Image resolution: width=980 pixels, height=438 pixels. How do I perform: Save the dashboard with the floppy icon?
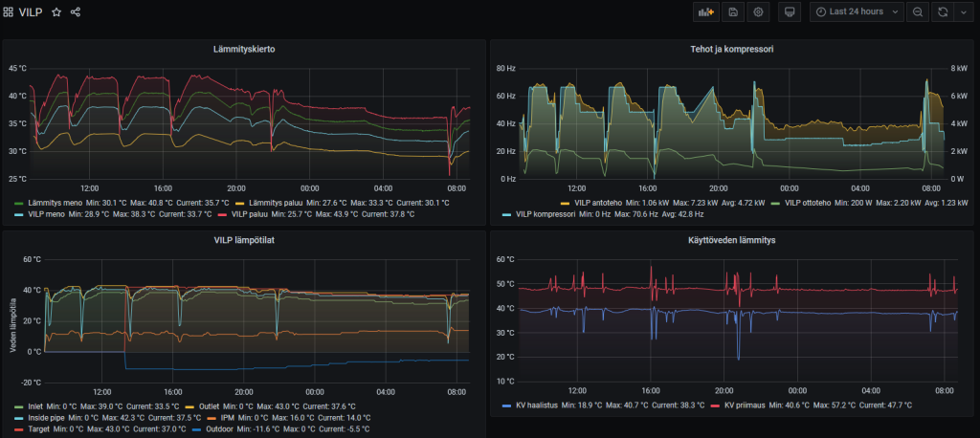(733, 11)
